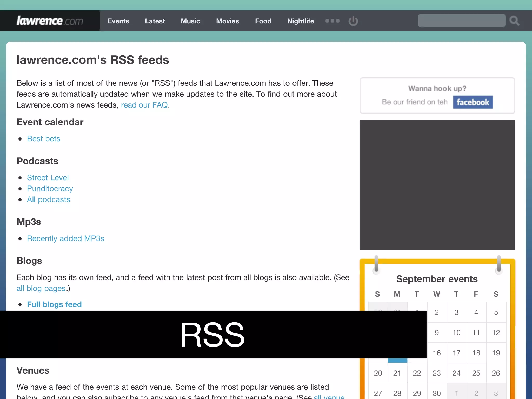Click the Full blogs feed link

54,304
